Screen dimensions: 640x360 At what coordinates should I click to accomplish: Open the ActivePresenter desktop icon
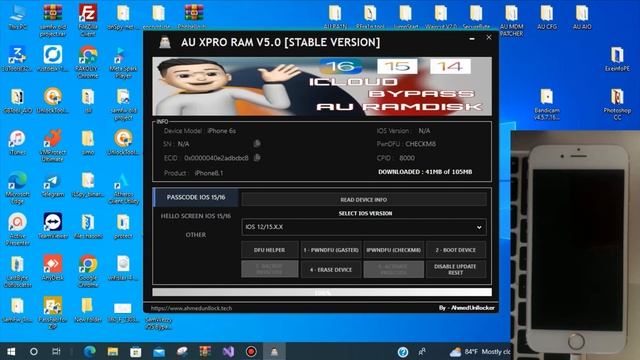17,229
